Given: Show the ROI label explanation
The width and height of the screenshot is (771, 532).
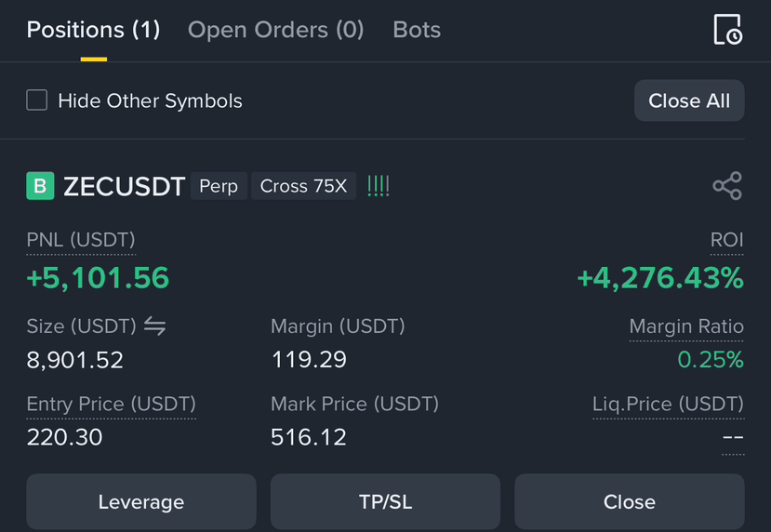Looking at the screenshot, I should tap(726, 241).
